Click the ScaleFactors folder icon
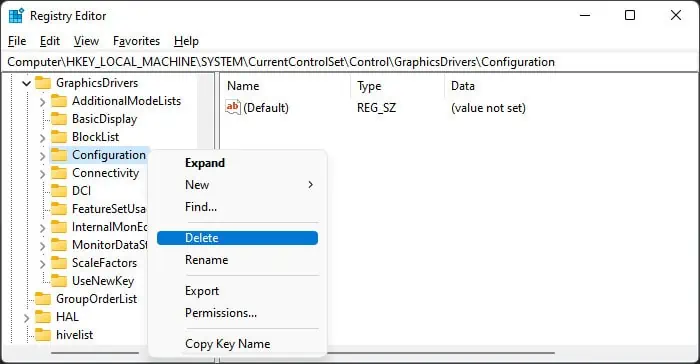The image size is (700, 364). (59, 263)
